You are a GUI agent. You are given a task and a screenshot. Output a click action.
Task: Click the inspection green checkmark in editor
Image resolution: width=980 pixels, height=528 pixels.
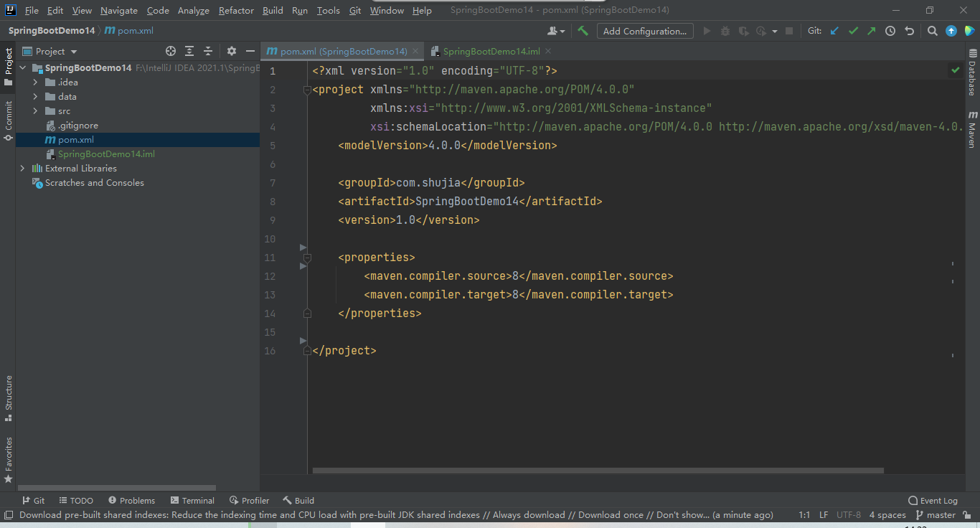(955, 70)
